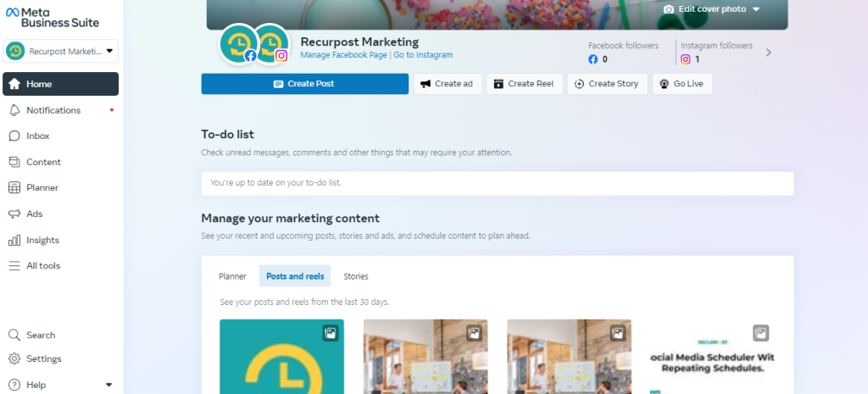This screenshot has height=394, width=868.
Task: Click the Insights bar chart icon
Action: (x=15, y=240)
